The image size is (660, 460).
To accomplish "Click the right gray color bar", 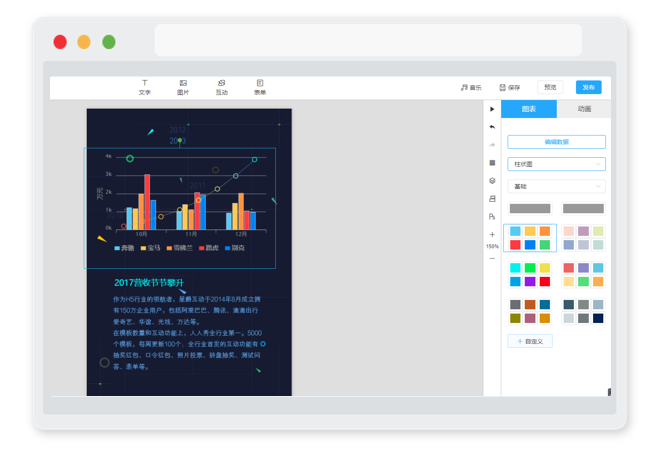I will pyautogui.click(x=583, y=208).
